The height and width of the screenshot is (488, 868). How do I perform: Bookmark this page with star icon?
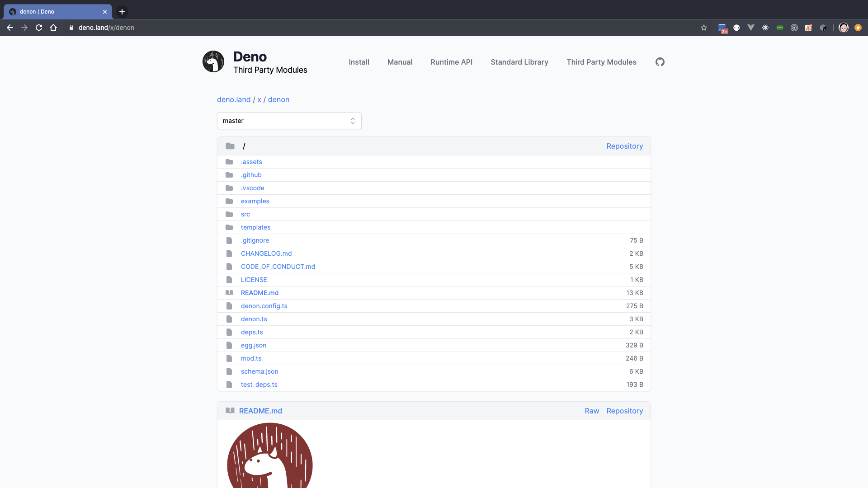[704, 28]
